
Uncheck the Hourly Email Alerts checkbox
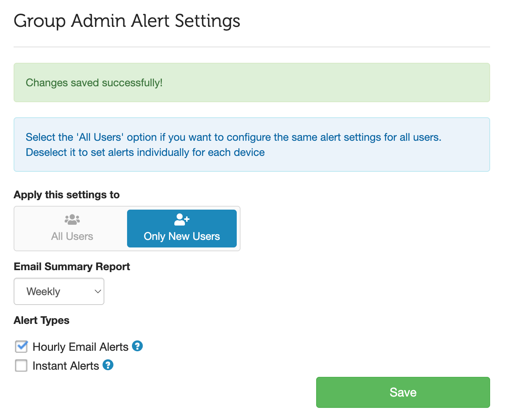coord(21,347)
